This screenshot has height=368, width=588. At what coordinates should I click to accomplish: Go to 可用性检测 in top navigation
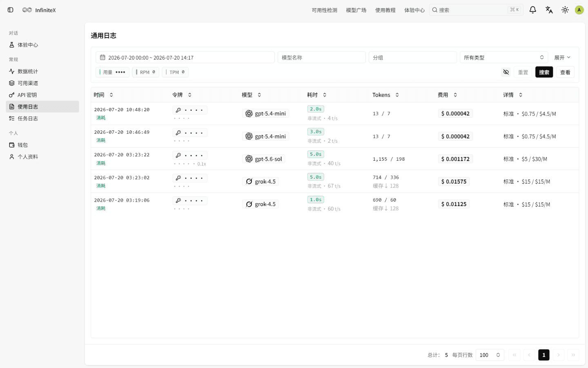[324, 10]
